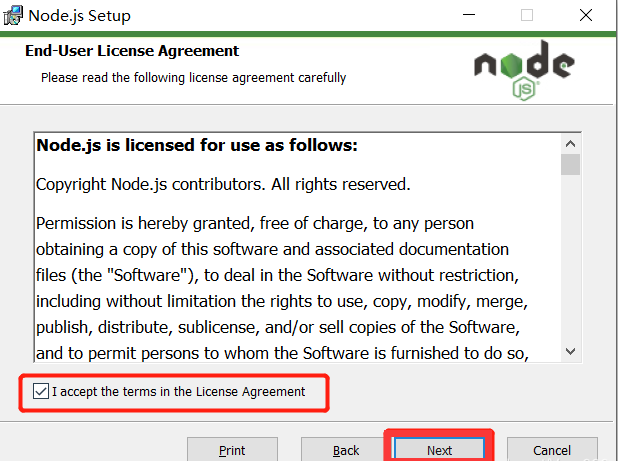
Task: Click the 'Node.js Setup' window title
Action: click(x=80, y=16)
